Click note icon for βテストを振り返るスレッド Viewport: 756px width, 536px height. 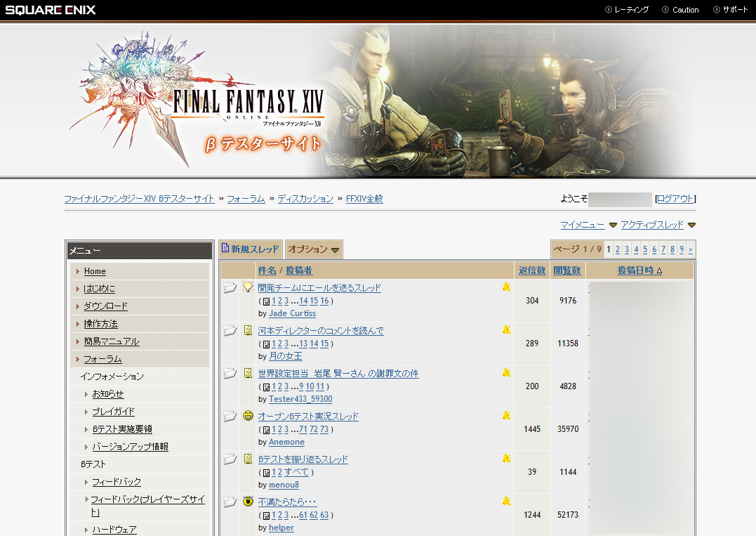248,459
